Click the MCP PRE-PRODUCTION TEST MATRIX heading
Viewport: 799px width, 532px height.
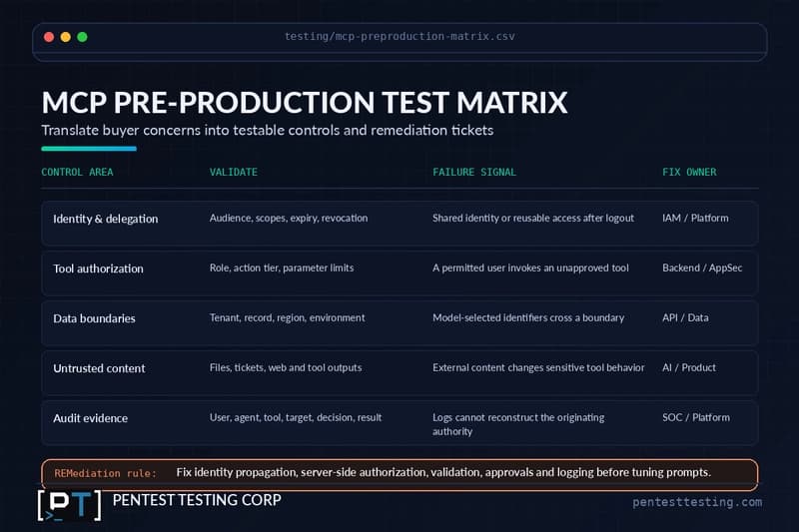pos(305,103)
